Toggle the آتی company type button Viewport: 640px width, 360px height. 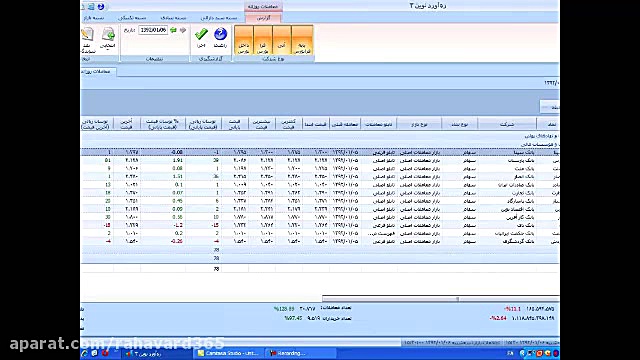[x=282, y=40]
